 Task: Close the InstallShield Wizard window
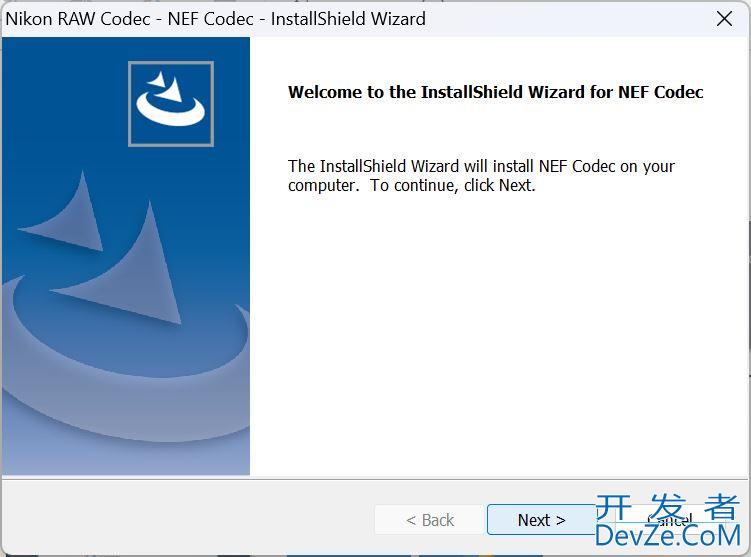tap(724, 19)
